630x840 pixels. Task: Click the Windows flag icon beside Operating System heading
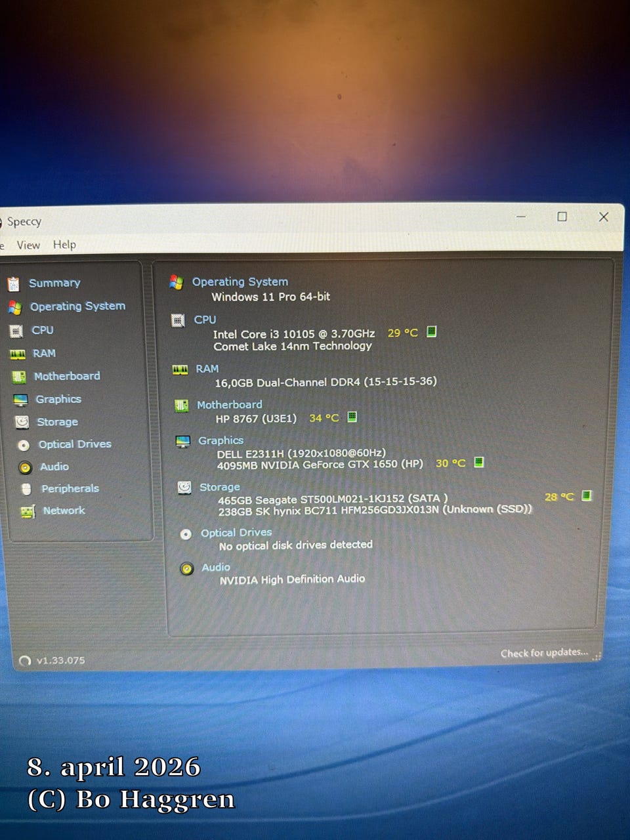pyautogui.click(x=176, y=282)
